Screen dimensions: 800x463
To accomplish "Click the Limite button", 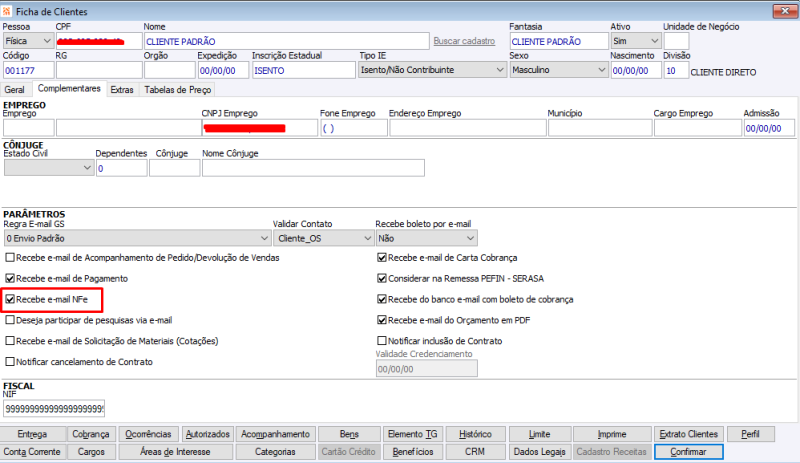I will tap(540, 434).
